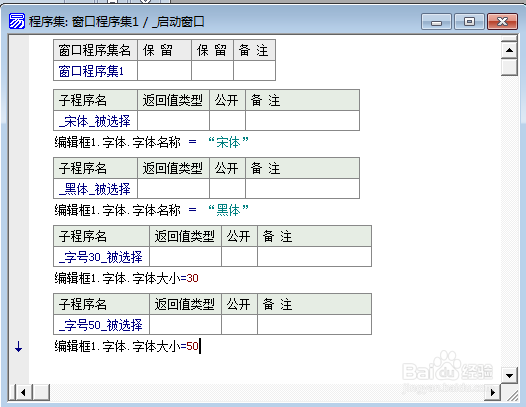The image size is (526, 407).
Task: Click the vertical scrollbar down arrow
Action: [509, 375]
